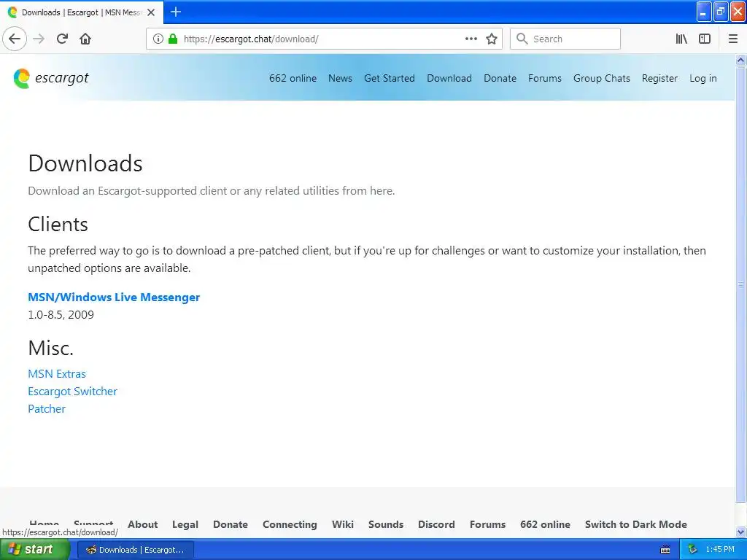The image size is (747, 560).
Task: Close the Downloads | Escargot tab
Action: pyautogui.click(x=151, y=12)
